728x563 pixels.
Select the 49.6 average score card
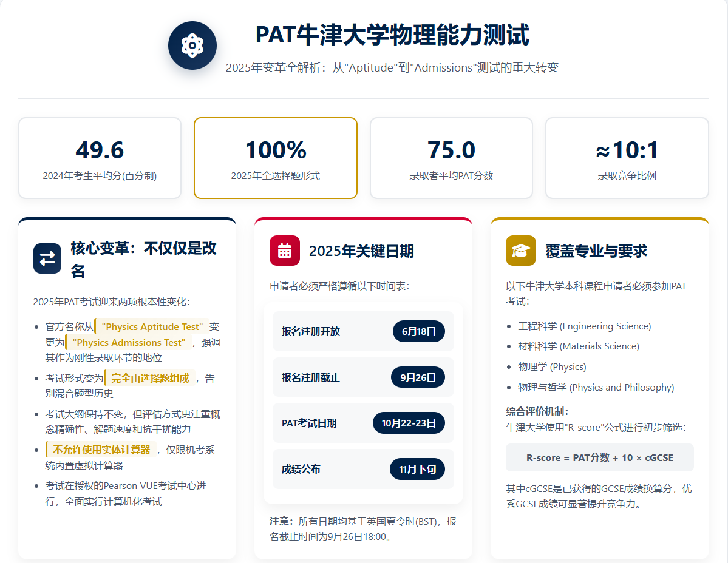pos(100,158)
